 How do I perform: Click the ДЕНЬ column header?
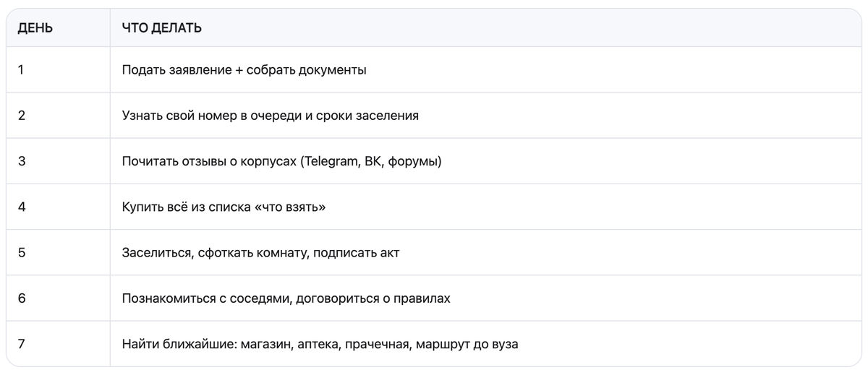[35, 28]
